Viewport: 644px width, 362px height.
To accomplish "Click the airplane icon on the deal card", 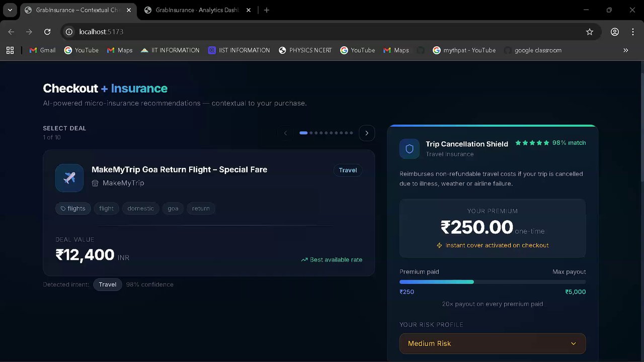I will (x=69, y=178).
